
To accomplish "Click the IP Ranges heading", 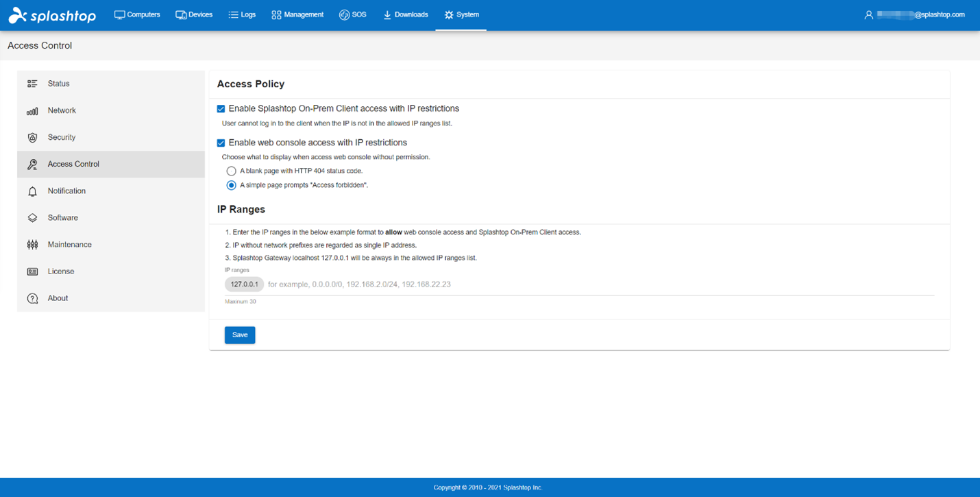I will tap(241, 209).
